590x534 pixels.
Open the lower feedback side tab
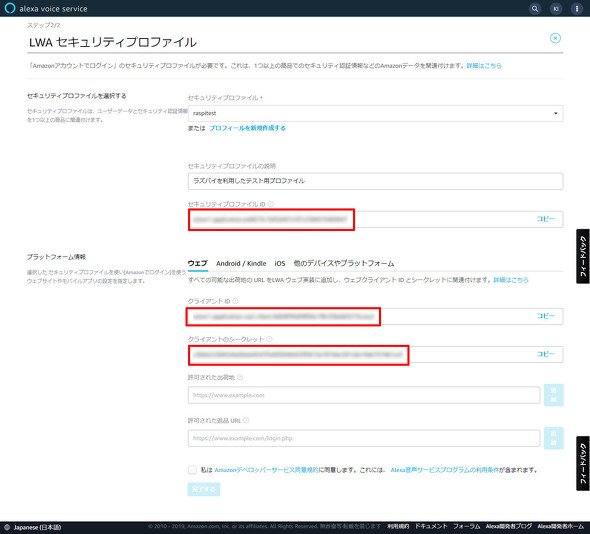pos(583,463)
